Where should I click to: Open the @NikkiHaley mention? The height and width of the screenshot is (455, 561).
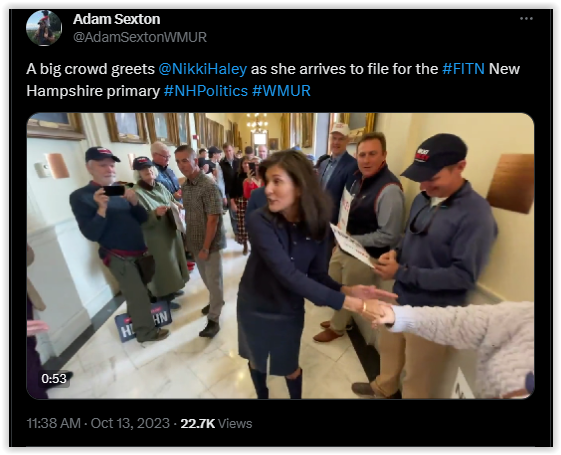pos(203,69)
